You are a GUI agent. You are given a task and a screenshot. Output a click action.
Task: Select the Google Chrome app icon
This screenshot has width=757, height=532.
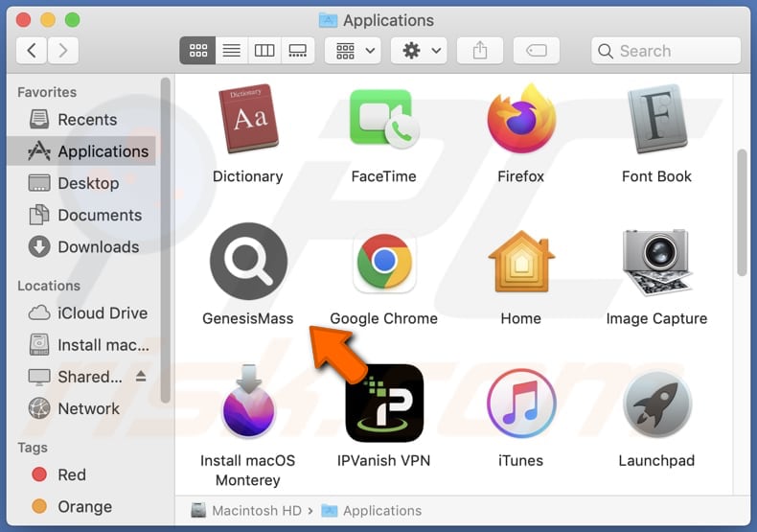[384, 261]
